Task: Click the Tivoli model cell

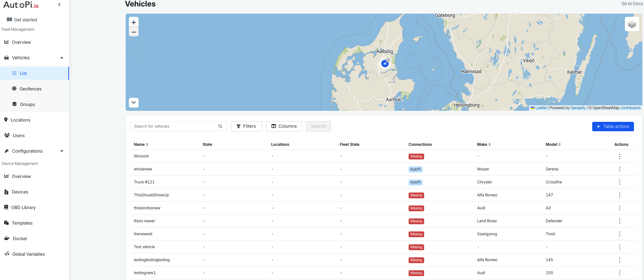Action: pyautogui.click(x=550, y=234)
